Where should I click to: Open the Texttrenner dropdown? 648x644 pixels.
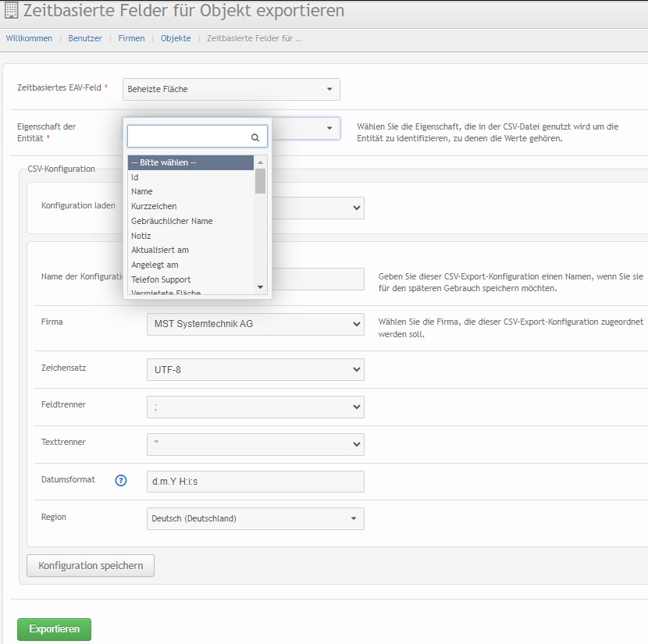click(255, 444)
